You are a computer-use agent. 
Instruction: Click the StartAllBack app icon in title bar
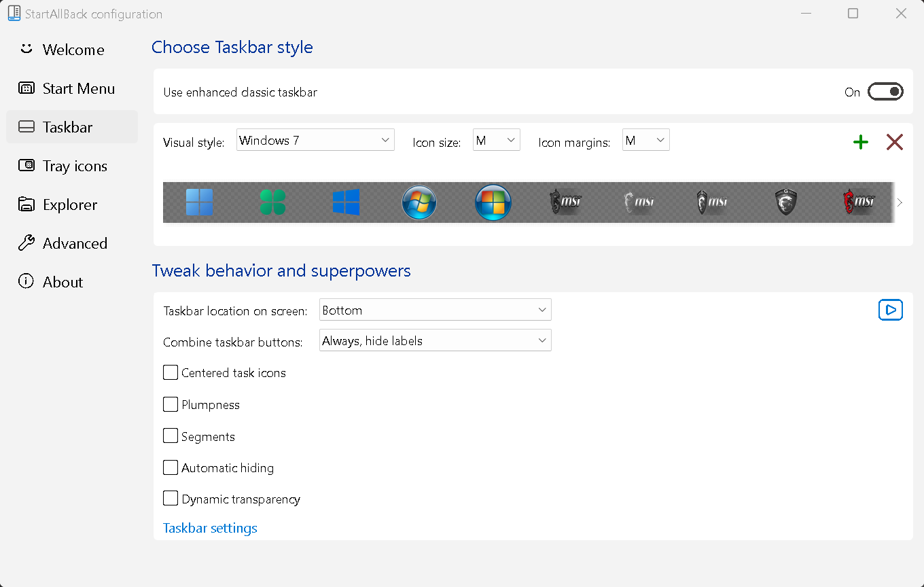[14, 14]
